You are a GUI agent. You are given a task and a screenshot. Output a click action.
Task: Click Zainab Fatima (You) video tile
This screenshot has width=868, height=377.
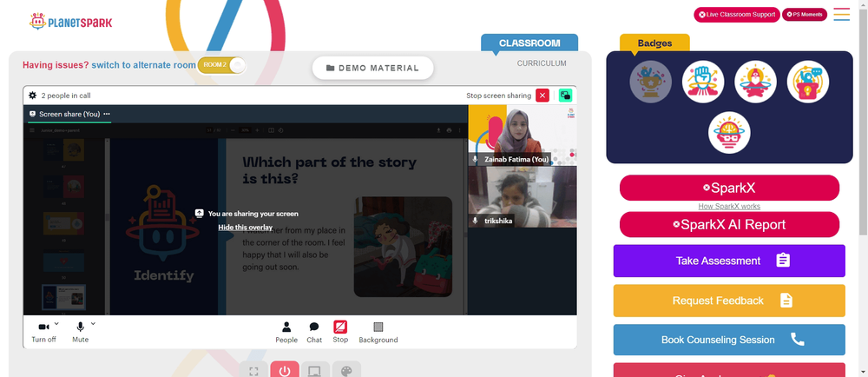[x=523, y=136]
